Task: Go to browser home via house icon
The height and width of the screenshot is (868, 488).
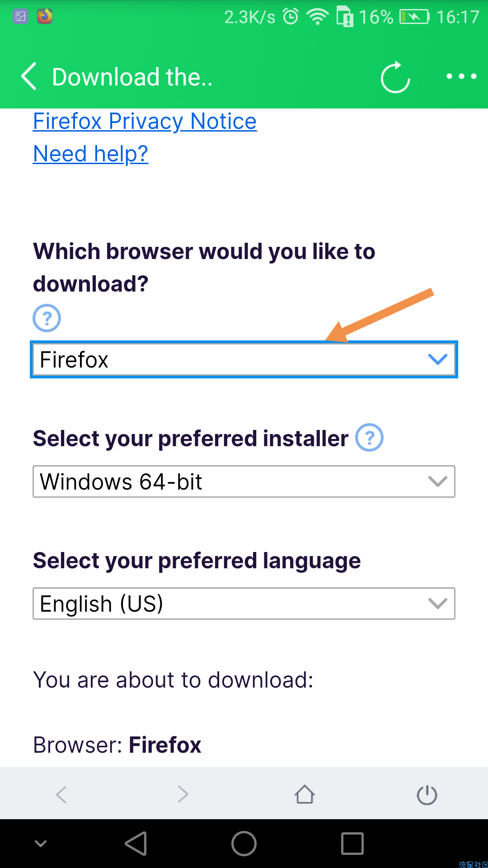Action: tap(305, 794)
